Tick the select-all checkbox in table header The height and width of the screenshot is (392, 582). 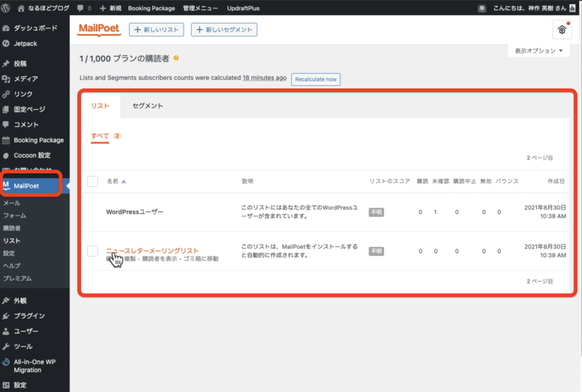(x=93, y=181)
